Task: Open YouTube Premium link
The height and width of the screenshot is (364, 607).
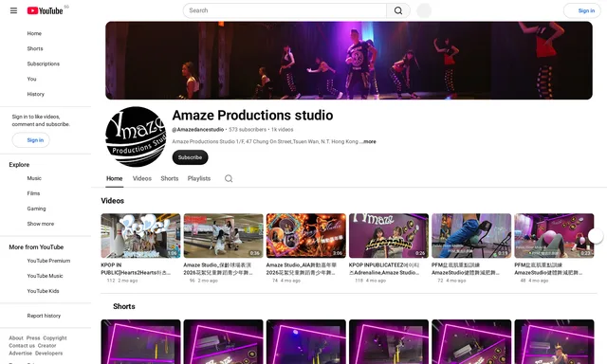Action: pos(48,261)
